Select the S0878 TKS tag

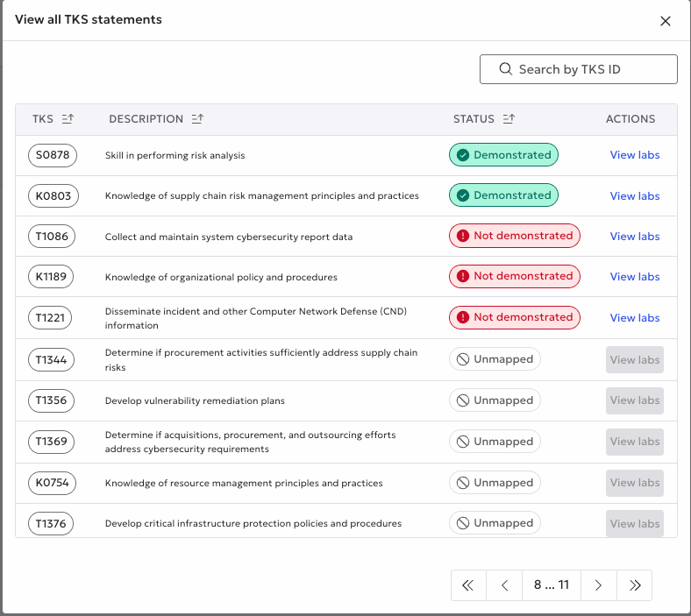tap(53, 155)
